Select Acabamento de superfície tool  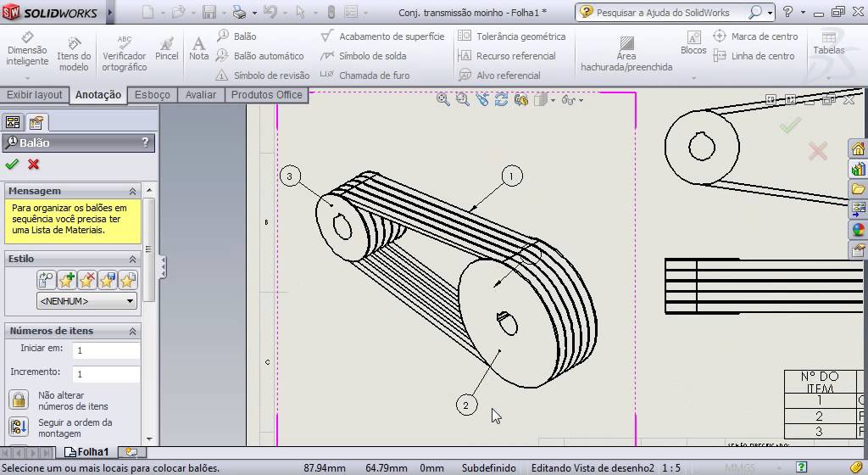(382, 36)
